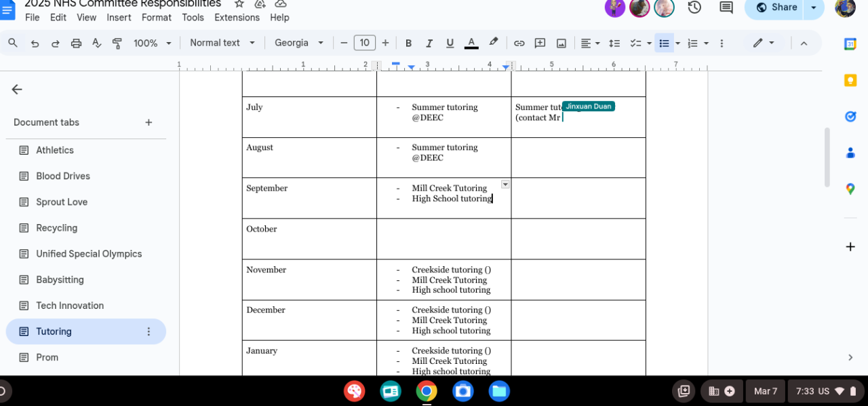868x406 pixels.
Task: Open Tutoring tab options menu
Action: click(x=149, y=331)
